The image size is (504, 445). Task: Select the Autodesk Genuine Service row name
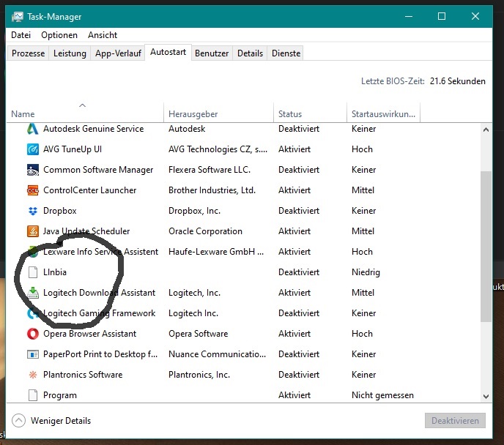coord(94,129)
